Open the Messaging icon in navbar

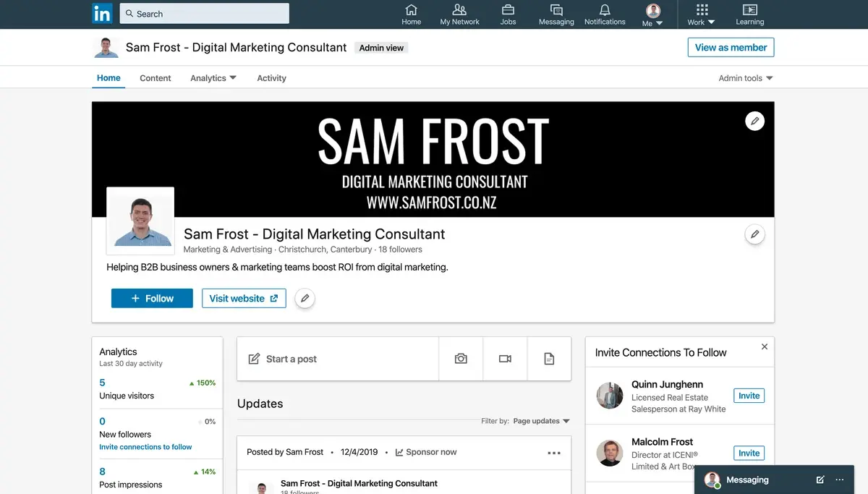556,10
